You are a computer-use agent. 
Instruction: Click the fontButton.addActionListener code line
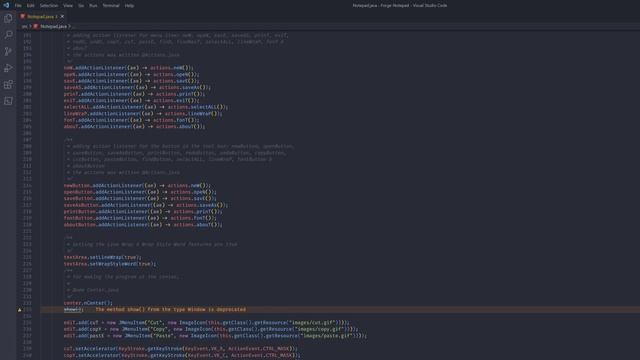(140, 218)
